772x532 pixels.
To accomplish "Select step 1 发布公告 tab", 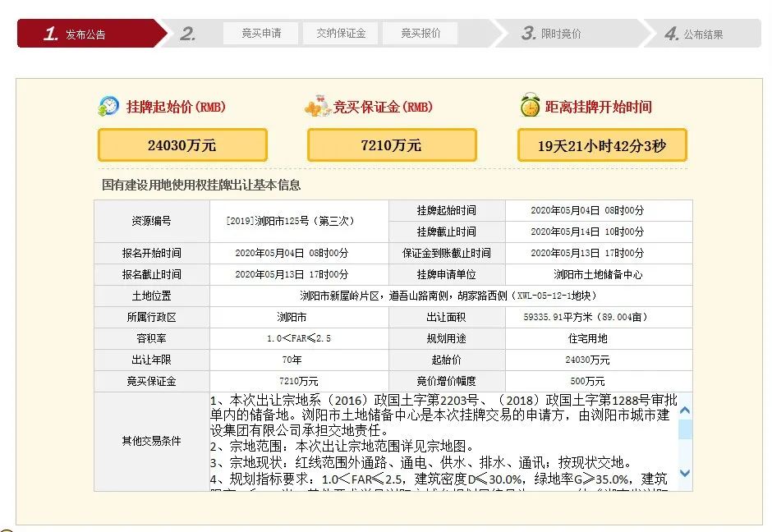I will [86, 34].
